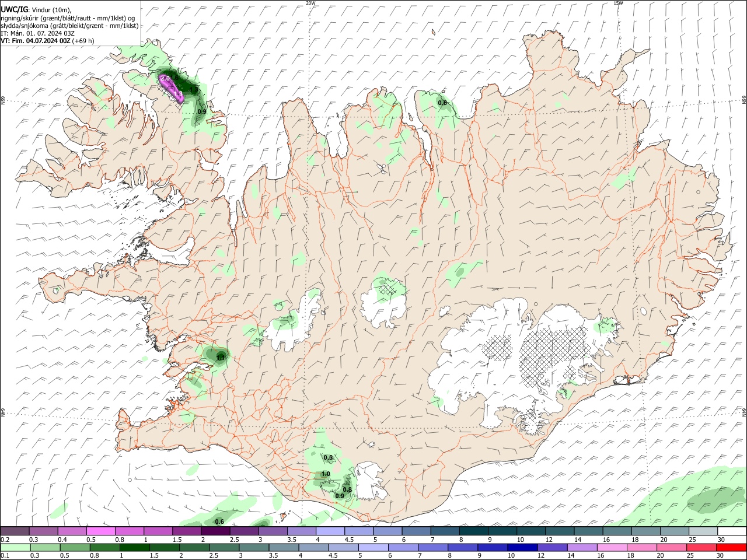The image size is (747, 560).
Task: Pick the lower rain scale swatch labeled 5
Action: [373, 547]
